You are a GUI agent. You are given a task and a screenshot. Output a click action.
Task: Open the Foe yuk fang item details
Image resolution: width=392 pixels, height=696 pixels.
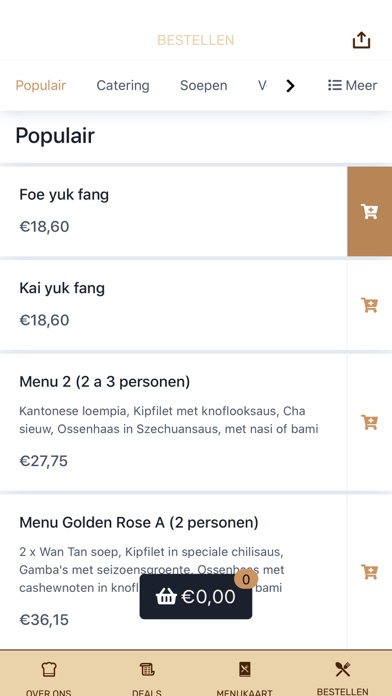174,211
